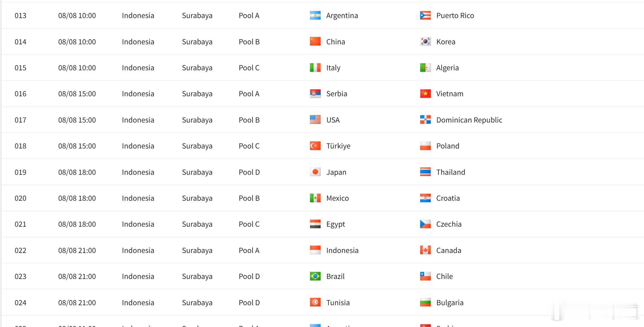644x327 pixels.
Task: Click the Dominican Republic flag icon
Action: point(425,120)
